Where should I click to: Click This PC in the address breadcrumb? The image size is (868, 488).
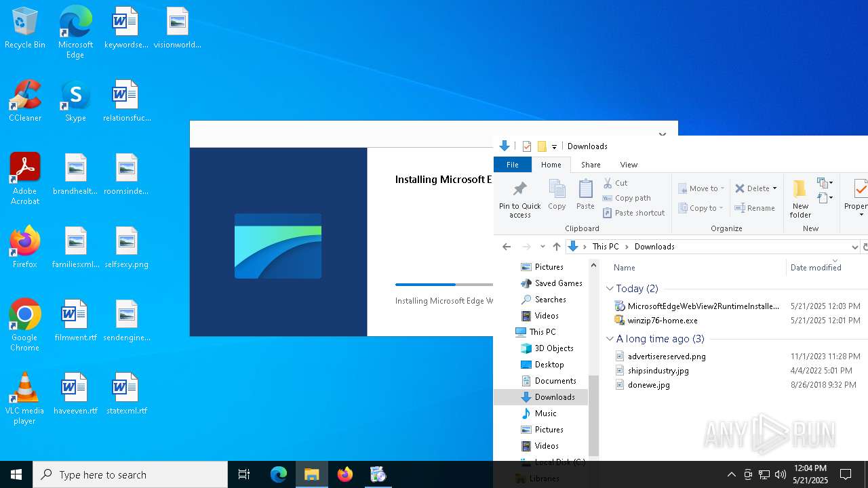[x=605, y=247]
